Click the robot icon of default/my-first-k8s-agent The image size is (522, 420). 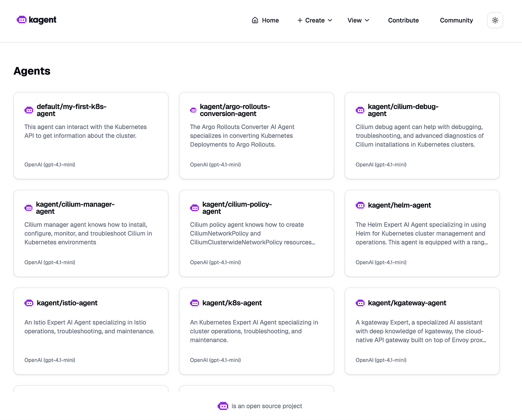tap(29, 110)
